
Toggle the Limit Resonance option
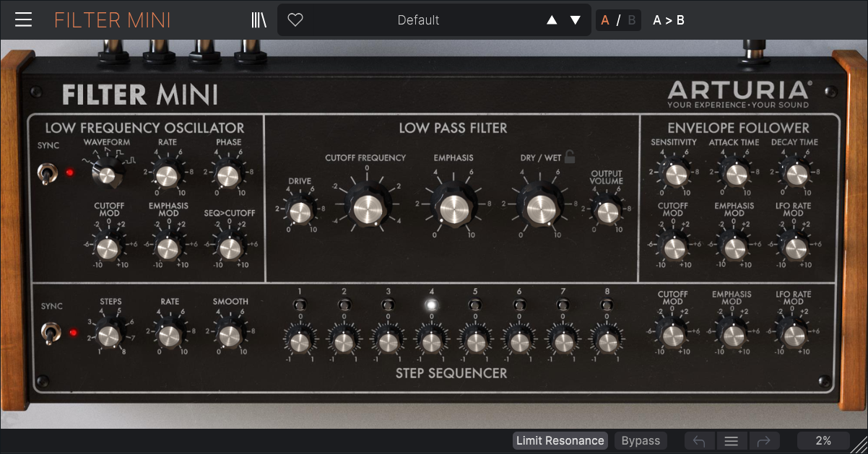click(x=560, y=441)
